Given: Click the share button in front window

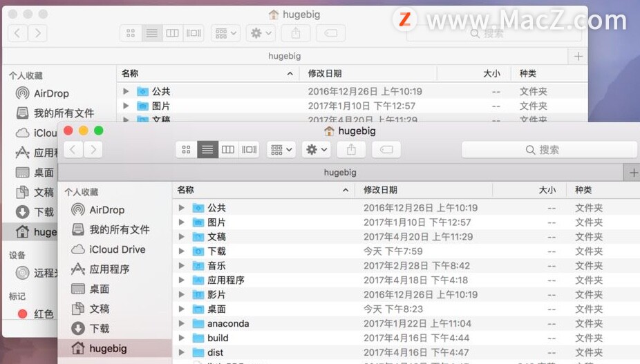Looking at the screenshot, I should 351,150.
